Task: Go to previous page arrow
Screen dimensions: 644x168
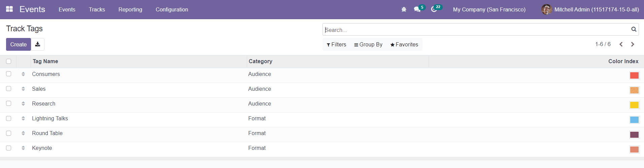Action: point(621,44)
